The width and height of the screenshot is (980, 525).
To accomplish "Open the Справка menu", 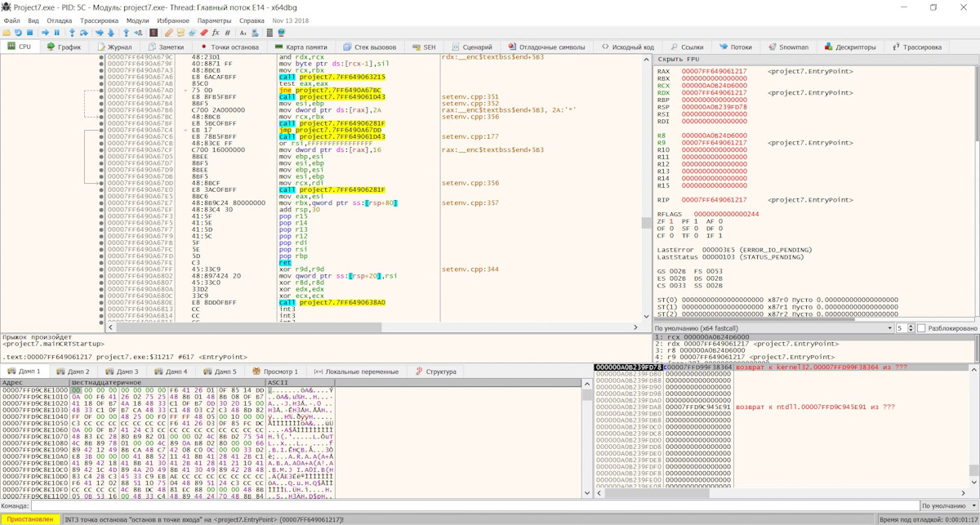I will pyautogui.click(x=252, y=20).
